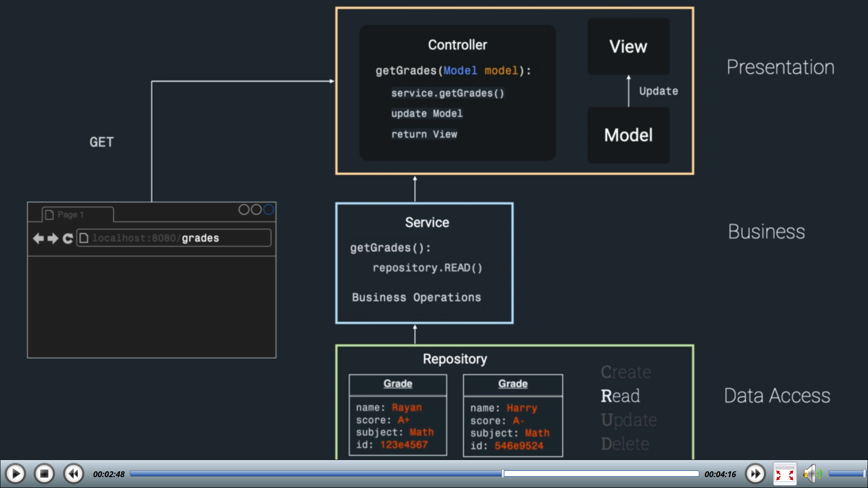Mute audio with speaker icon

tap(811, 474)
